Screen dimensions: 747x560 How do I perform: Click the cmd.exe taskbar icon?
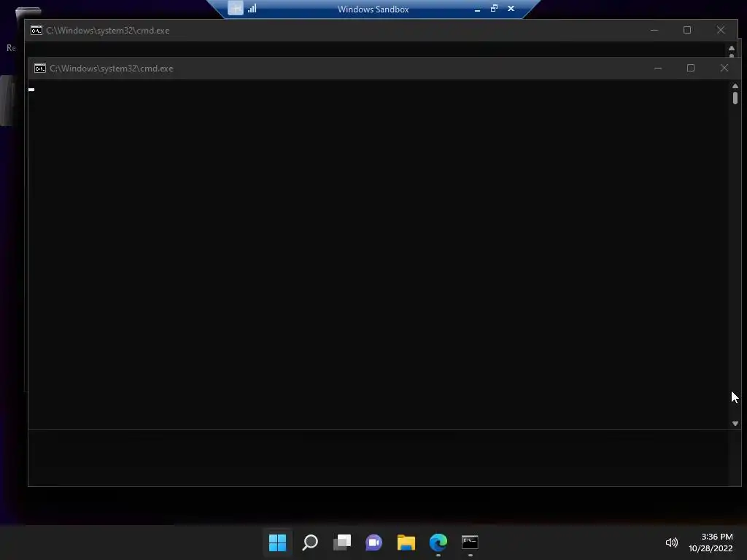click(470, 542)
